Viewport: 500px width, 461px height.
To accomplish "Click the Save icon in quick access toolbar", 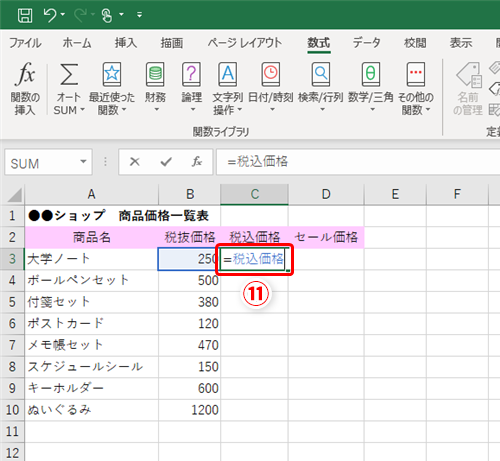I will point(25,15).
